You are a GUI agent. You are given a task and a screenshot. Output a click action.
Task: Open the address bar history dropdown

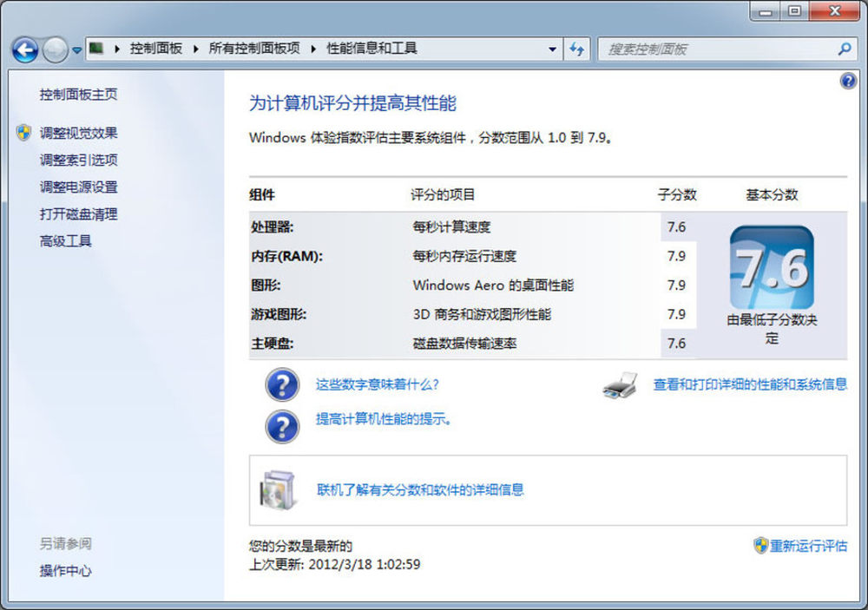click(552, 49)
